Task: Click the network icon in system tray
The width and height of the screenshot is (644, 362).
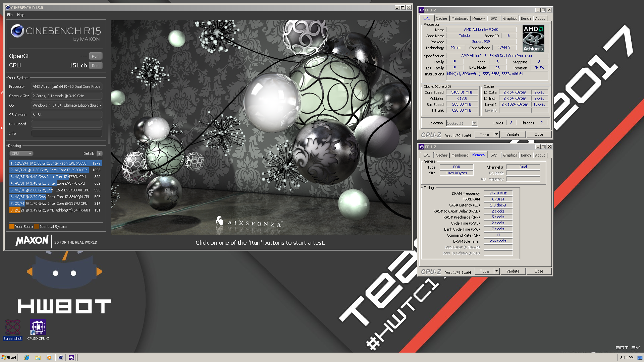Action: (x=640, y=358)
